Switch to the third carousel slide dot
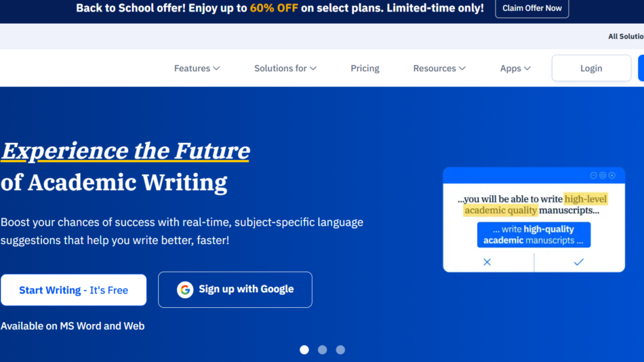Image resolution: width=644 pixels, height=362 pixels. click(x=340, y=350)
